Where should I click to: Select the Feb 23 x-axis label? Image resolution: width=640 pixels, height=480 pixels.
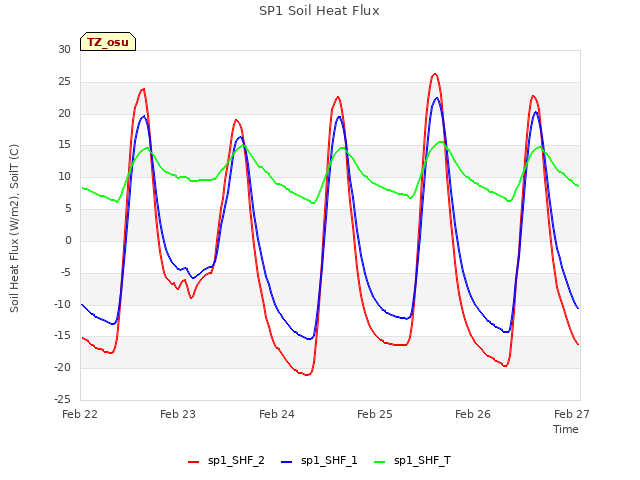(x=178, y=414)
